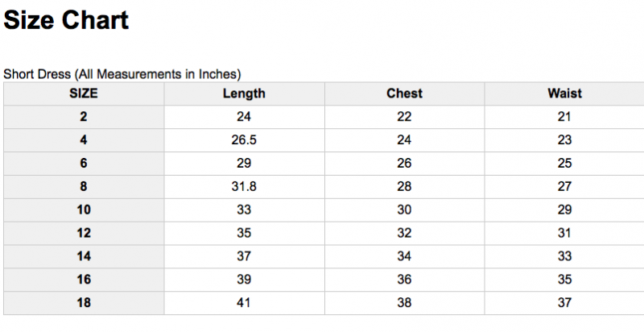Click the waist value 31 cell
Screen dimensions: 644x332
click(x=564, y=234)
